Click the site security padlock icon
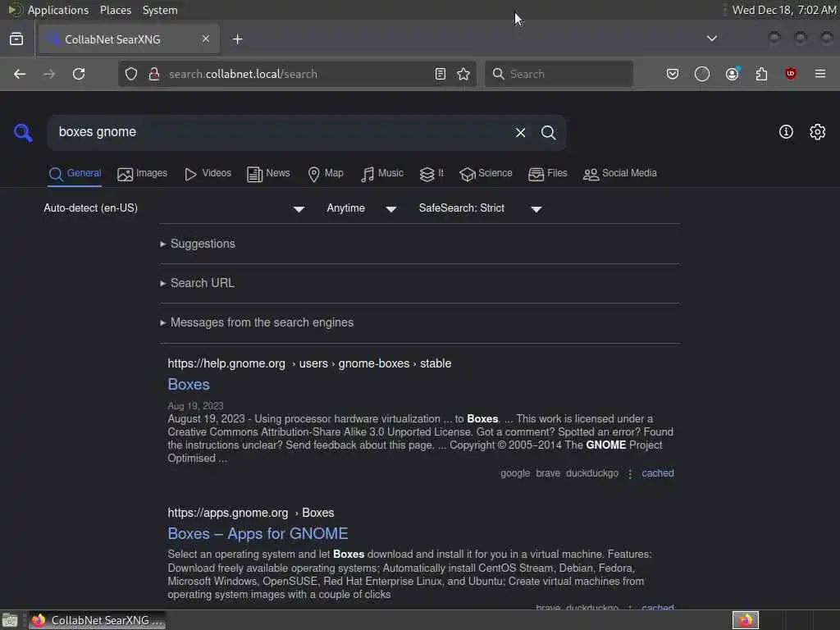 click(154, 74)
